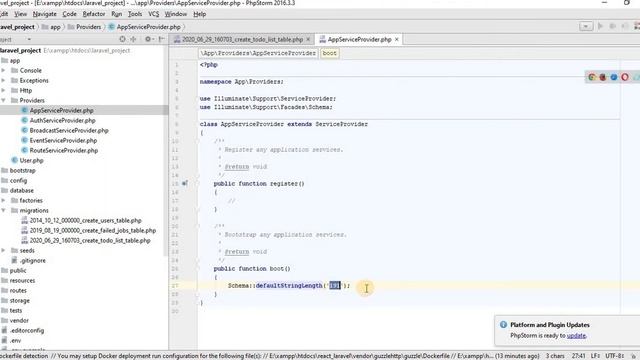Open the Code menu
Viewport: 640px width, 360px height.
click(69, 14)
